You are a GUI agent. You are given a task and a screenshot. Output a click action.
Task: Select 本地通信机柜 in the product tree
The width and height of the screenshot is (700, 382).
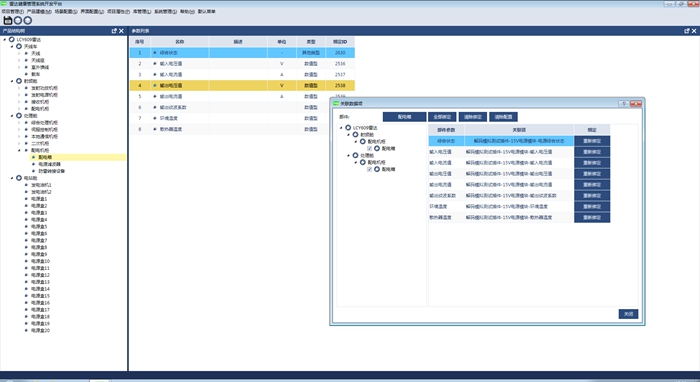[x=44, y=137]
